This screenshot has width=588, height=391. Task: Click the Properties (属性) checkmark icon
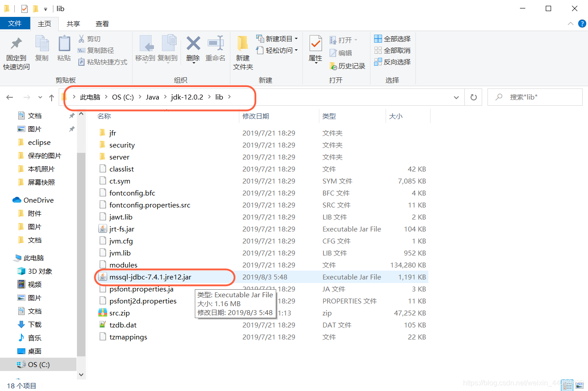point(315,44)
